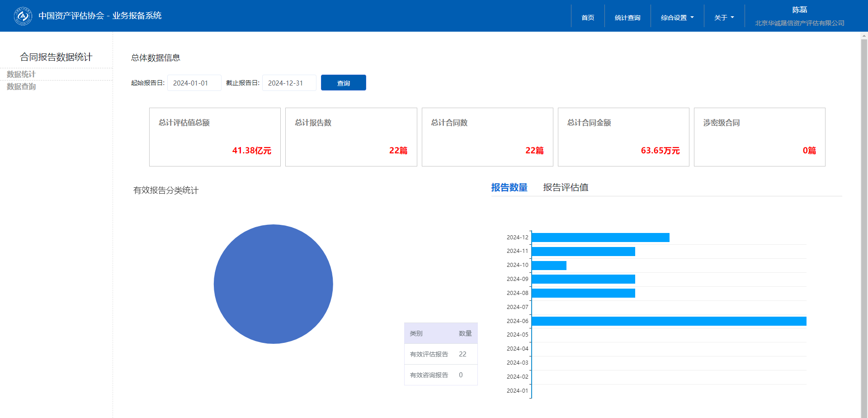Click the association logo icon
The image size is (868, 418).
point(23,16)
